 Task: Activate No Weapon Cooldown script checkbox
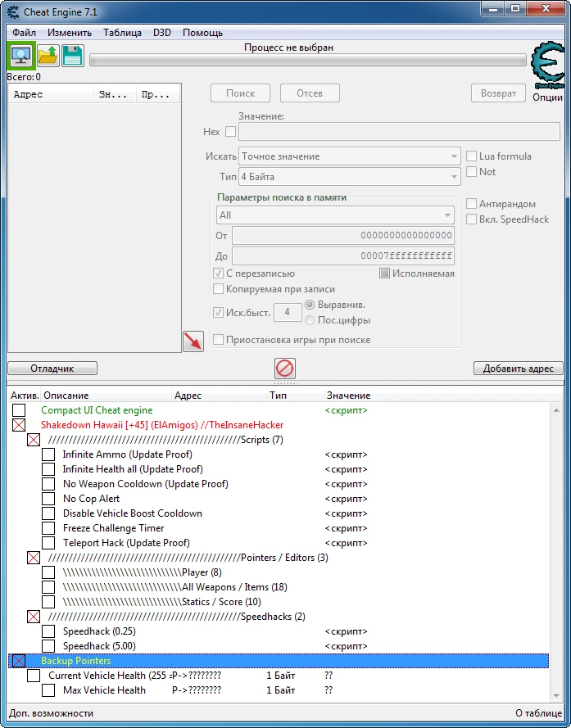click(x=48, y=484)
